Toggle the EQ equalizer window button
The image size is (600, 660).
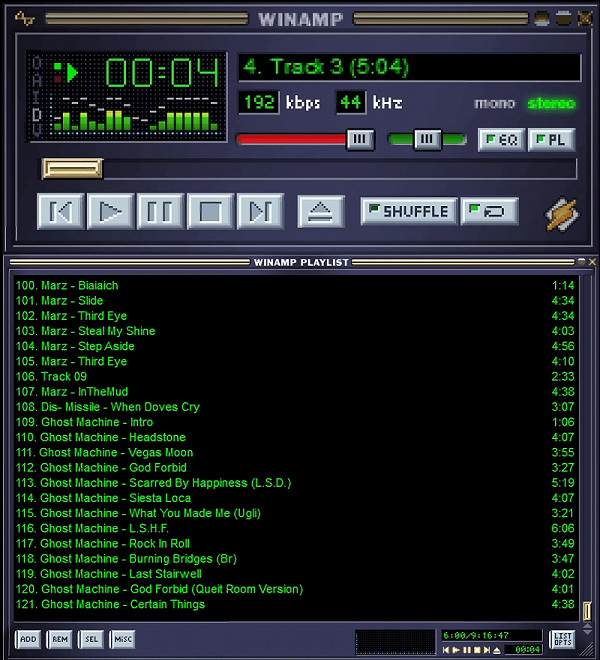[x=501, y=139]
